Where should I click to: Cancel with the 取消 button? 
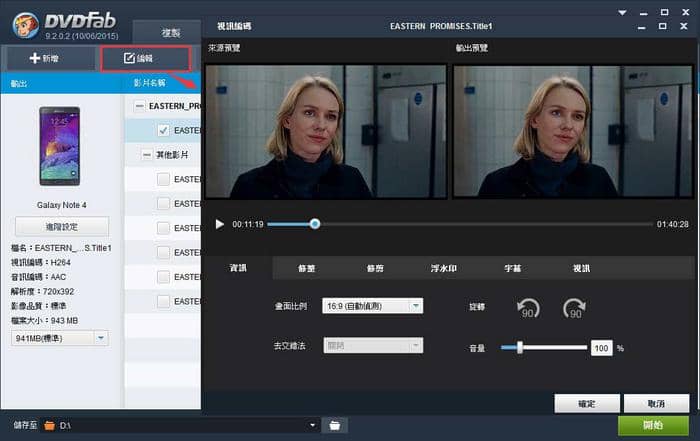point(656,404)
